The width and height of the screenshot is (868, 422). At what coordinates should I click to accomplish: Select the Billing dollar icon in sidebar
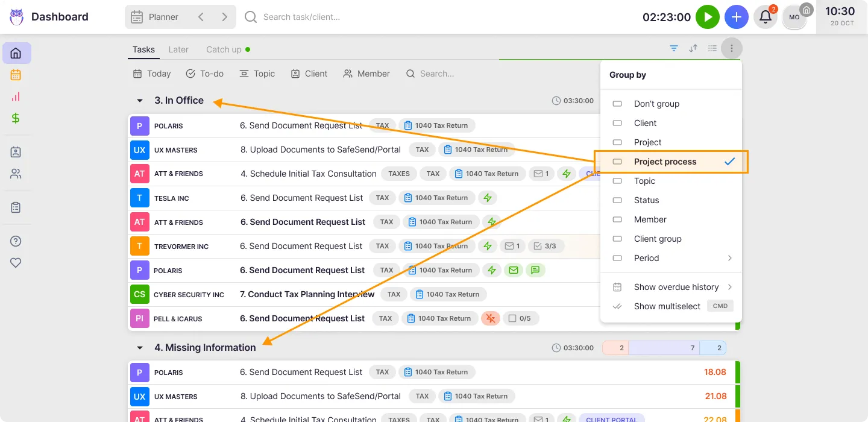[x=15, y=118]
